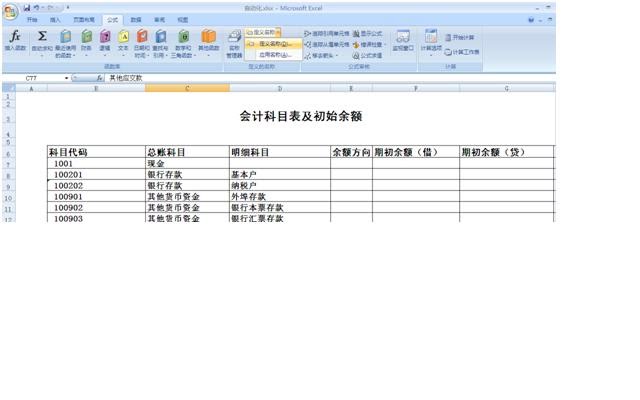Open Calculation Options
Image resolution: width=640 pixels, height=400 pixels.
[431, 42]
